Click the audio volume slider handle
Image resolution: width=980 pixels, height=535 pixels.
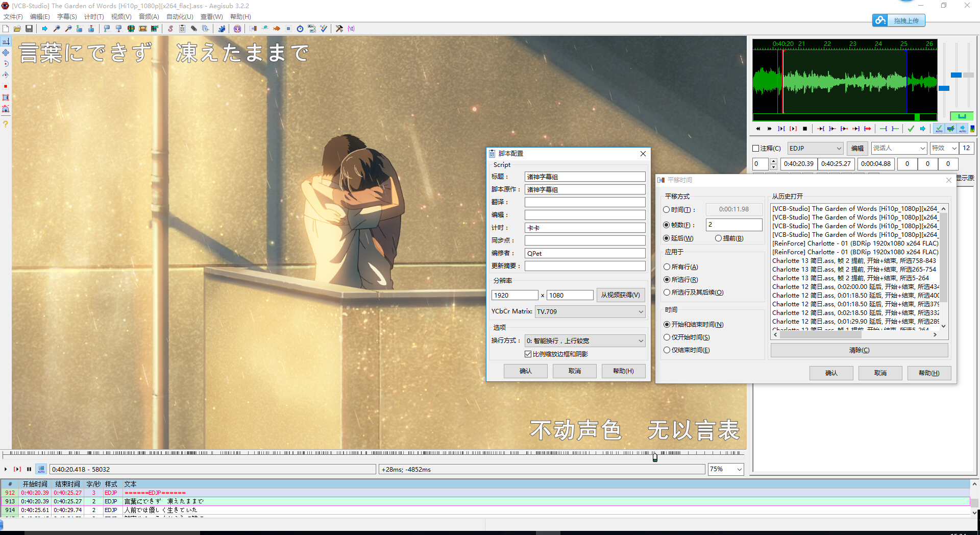(x=968, y=75)
